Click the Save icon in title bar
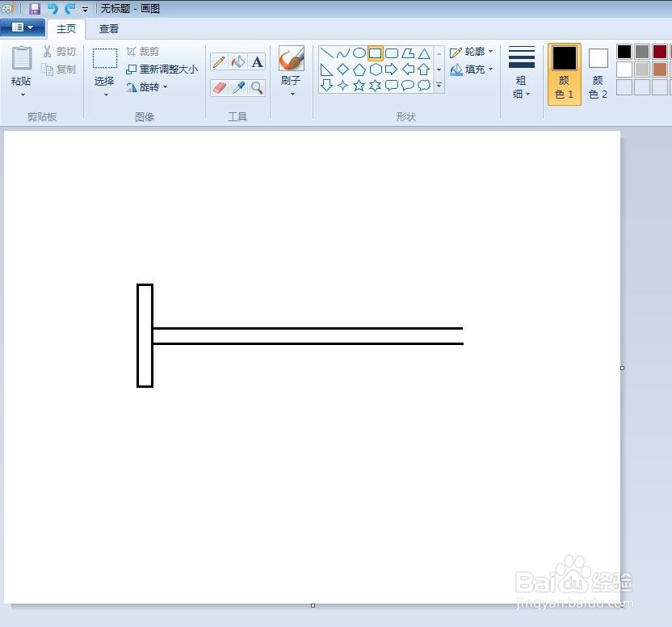 coord(34,9)
